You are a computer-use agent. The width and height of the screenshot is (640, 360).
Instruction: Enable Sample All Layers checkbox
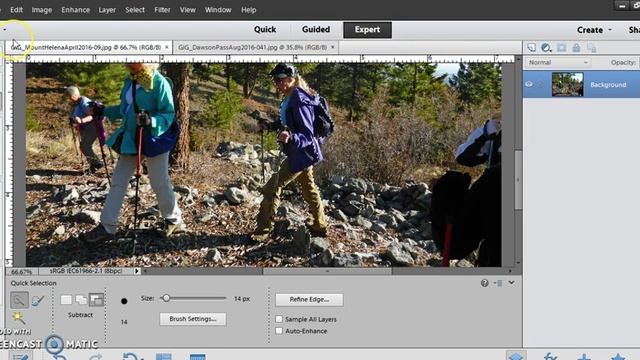coord(279,319)
